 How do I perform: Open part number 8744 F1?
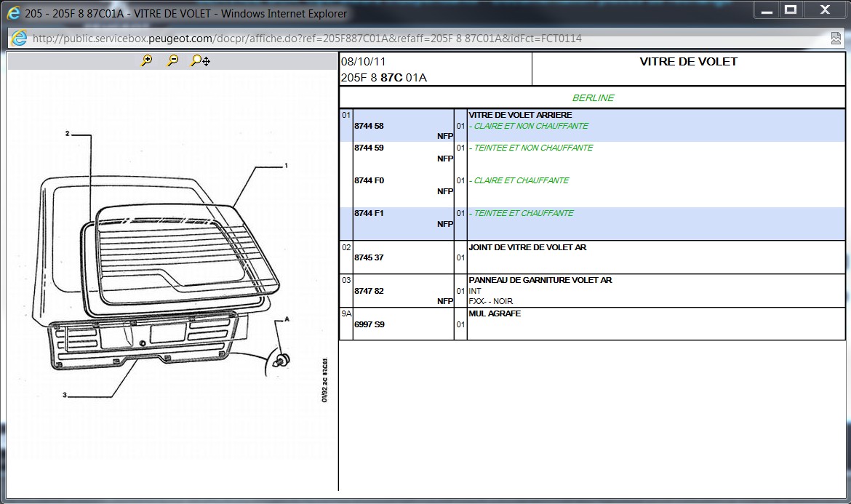coord(369,213)
